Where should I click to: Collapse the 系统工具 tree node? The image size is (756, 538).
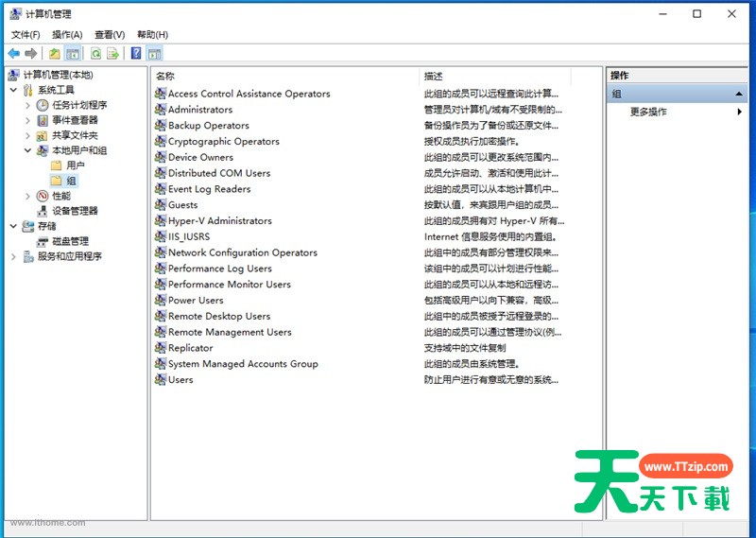13,90
